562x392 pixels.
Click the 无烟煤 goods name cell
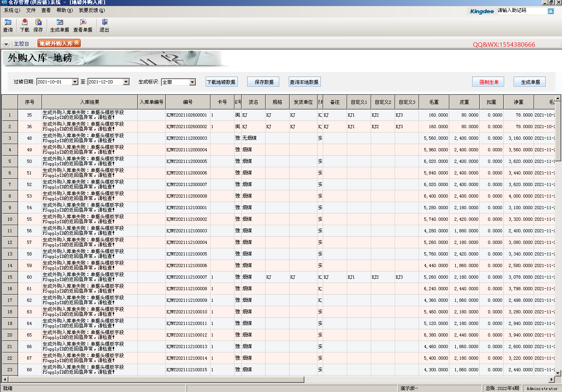point(253,138)
